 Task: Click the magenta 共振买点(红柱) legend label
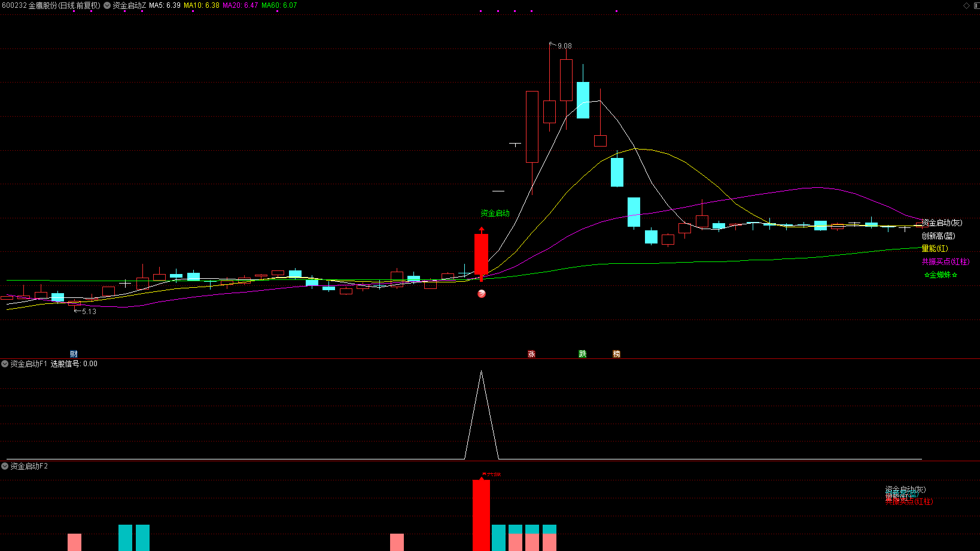pyautogui.click(x=945, y=261)
